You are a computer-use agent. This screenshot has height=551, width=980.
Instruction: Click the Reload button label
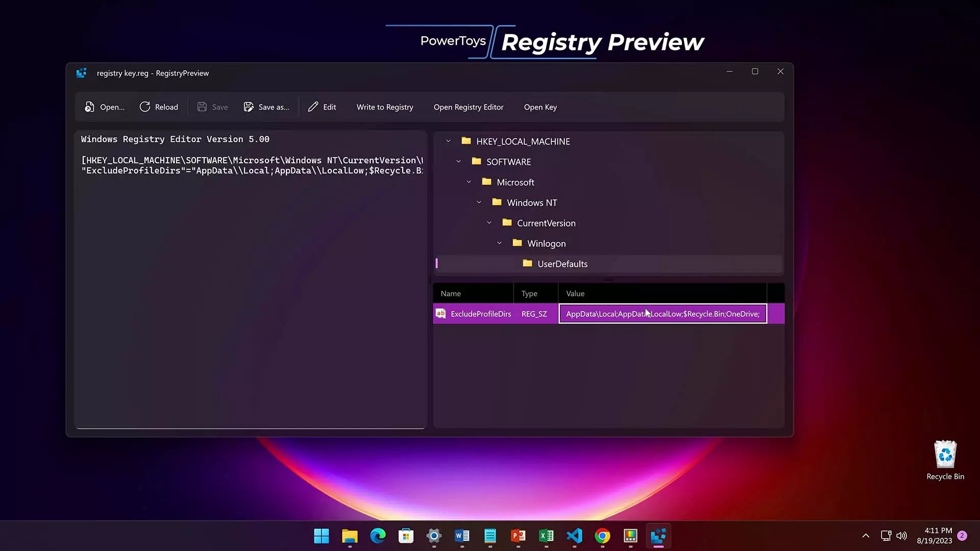coord(166,107)
